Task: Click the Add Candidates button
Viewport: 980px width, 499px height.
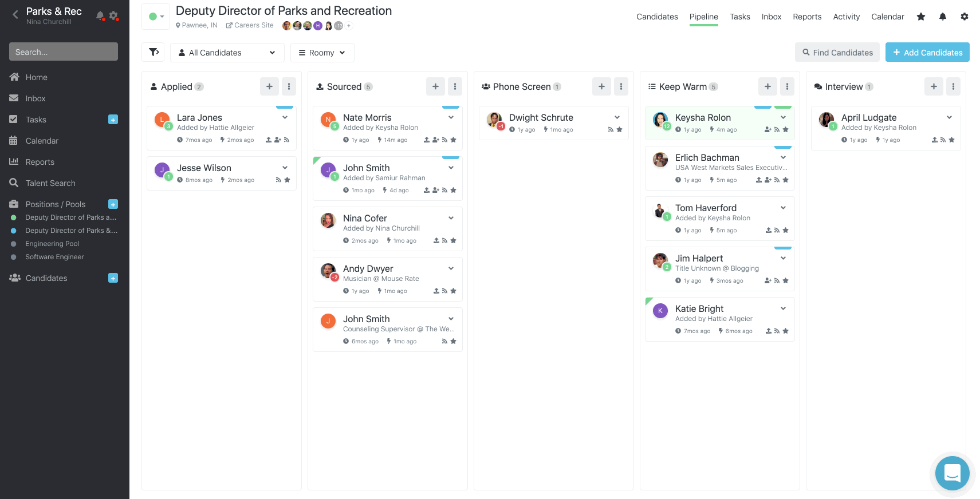Action: click(927, 52)
